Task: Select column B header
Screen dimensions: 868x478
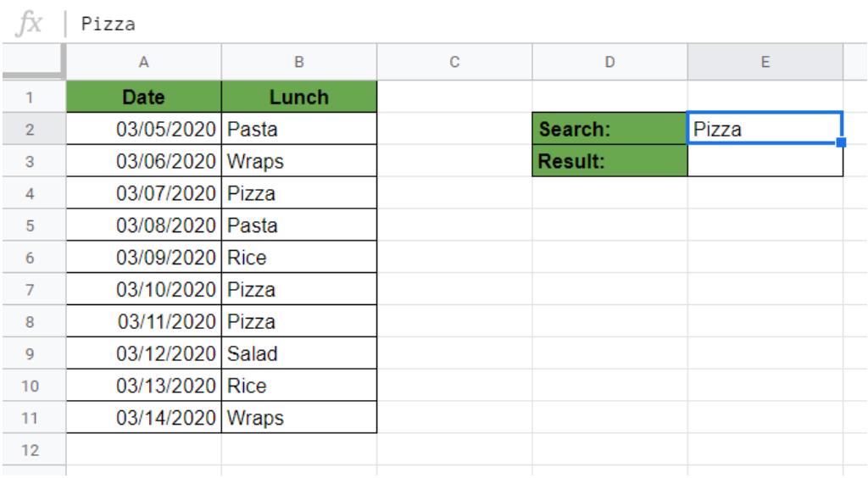Action: pos(298,62)
